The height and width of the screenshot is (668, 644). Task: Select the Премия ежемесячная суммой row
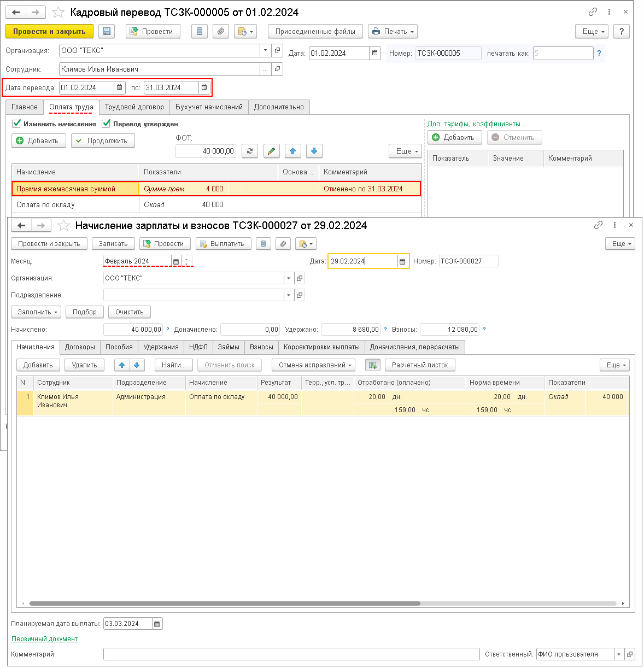click(x=216, y=189)
